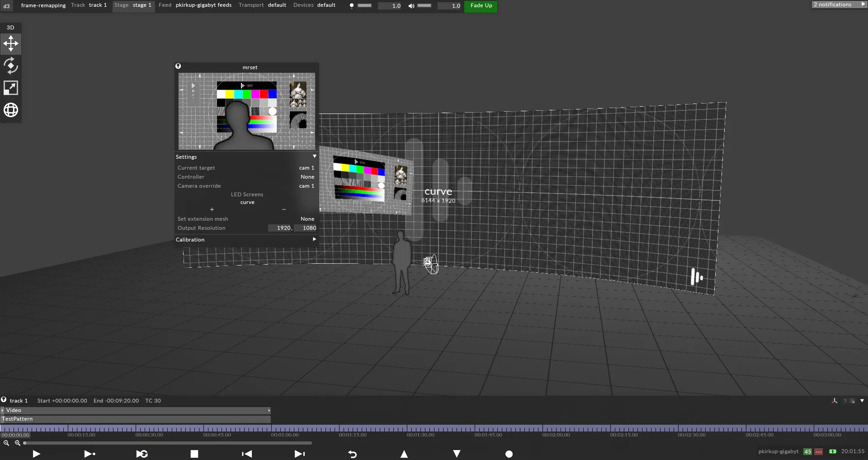
Task: Collapse the Settings section of mrset
Action: tap(314, 156)
